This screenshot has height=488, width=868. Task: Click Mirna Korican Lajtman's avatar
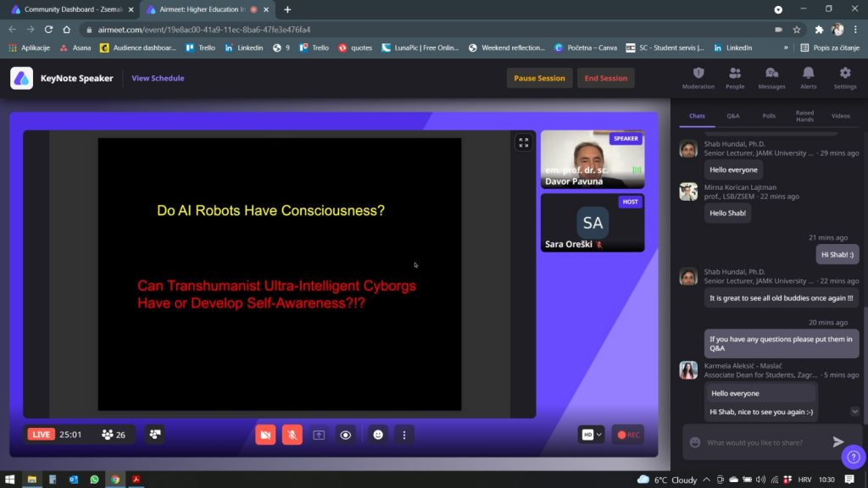pos(688,192)
